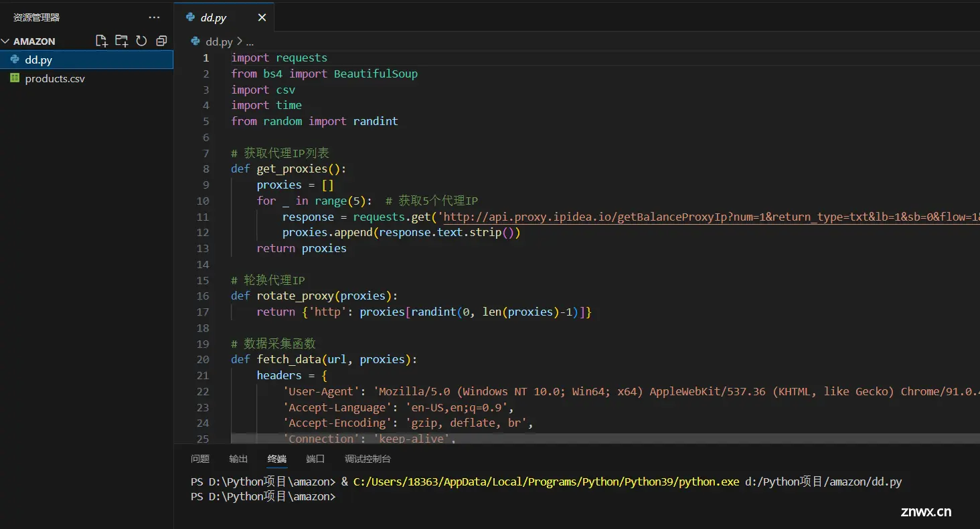Viewport: 980px width, 529px height.
Task: Close the dd.py editor tab
Action: click(x=262, y=18)
